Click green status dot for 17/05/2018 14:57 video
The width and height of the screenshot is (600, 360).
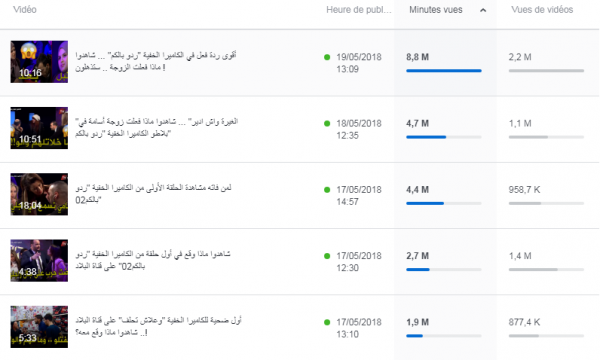click(x=327, y=190)
